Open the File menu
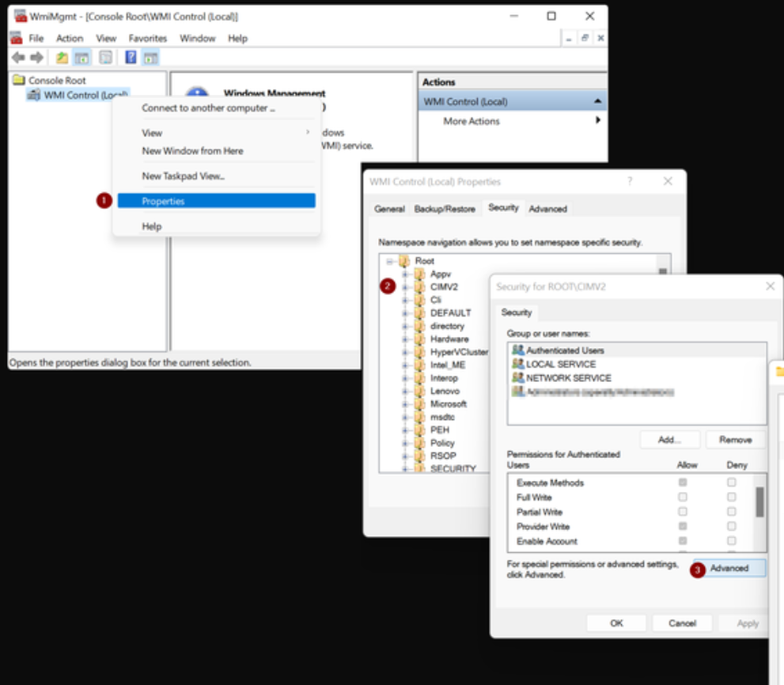 coord(36,38)
